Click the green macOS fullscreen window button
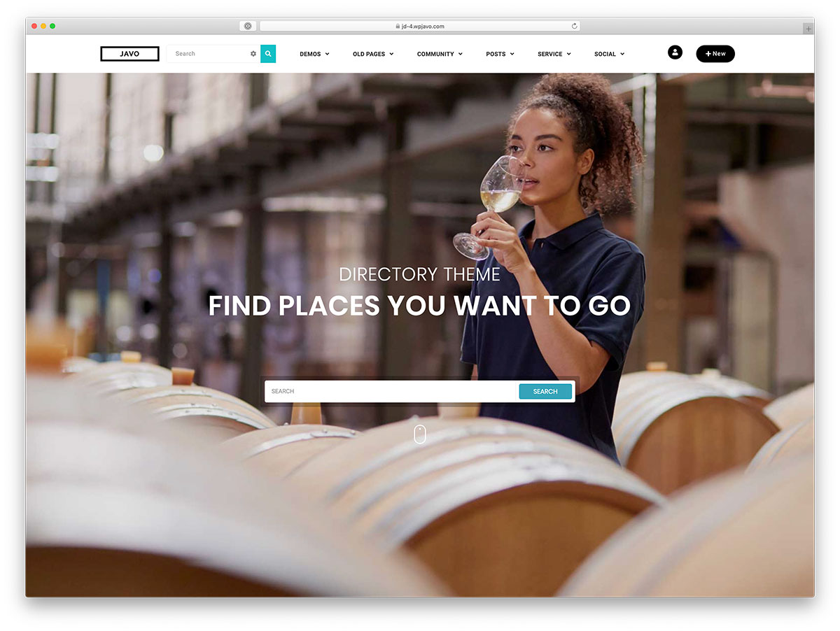 click(x=52, y=26)
